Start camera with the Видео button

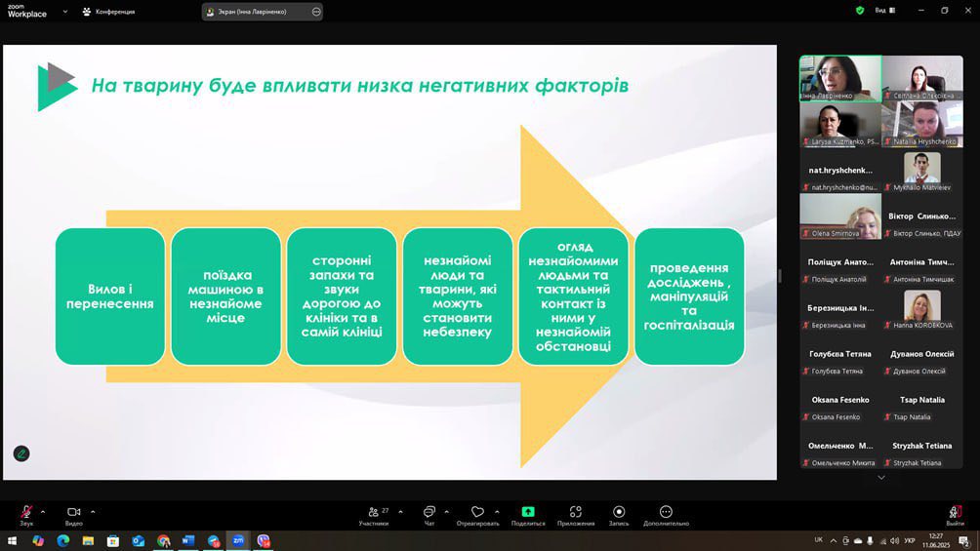pyautogui.click(x=74, y=515)
